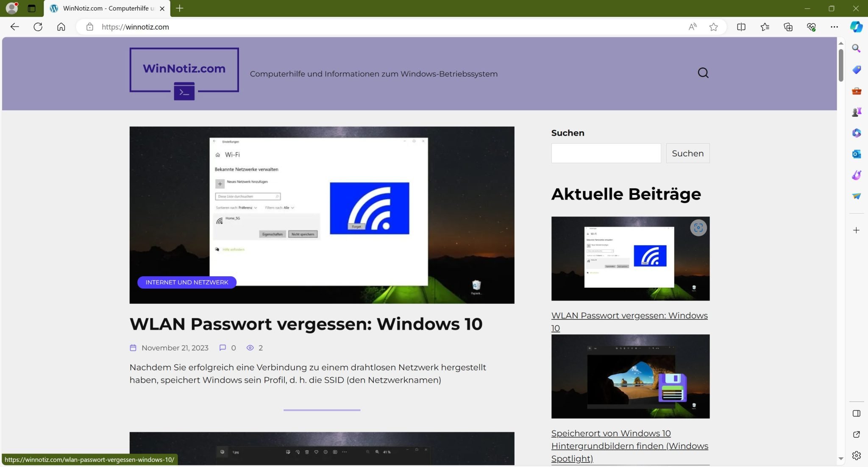868x467 pixels.
Task: Add this page to favorites star
Action: click(713, 27)
